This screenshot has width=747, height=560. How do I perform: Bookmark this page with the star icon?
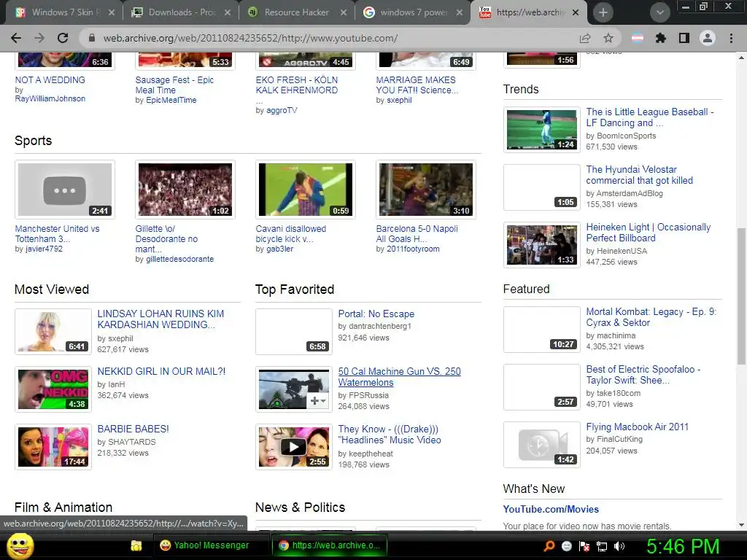click(x=608, y=38)
